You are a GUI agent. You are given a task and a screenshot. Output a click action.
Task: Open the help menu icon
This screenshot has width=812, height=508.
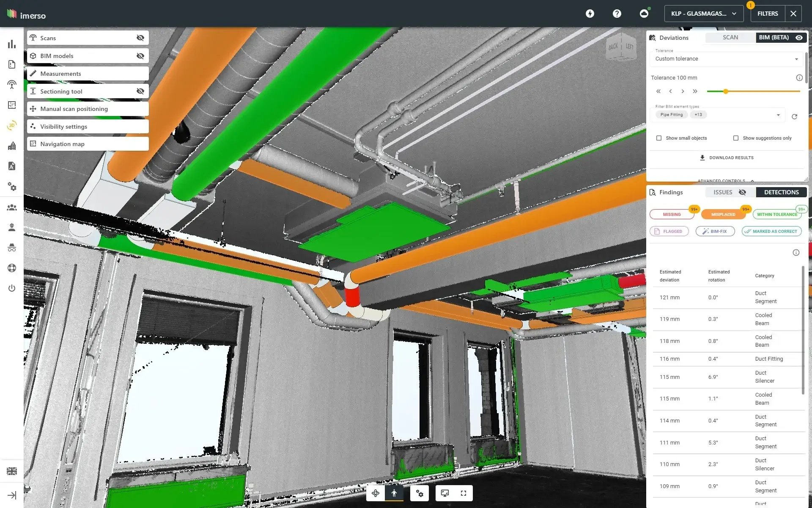click(x=617, y=13)
